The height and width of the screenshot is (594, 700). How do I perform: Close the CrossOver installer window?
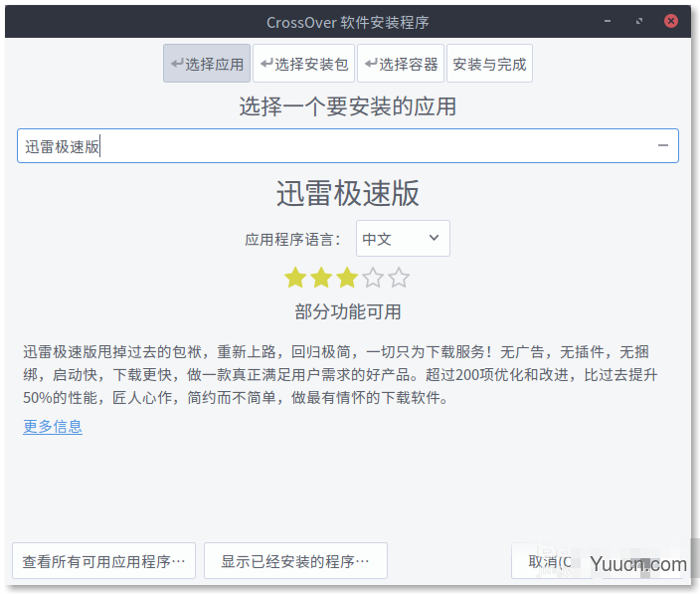[671, 21]
